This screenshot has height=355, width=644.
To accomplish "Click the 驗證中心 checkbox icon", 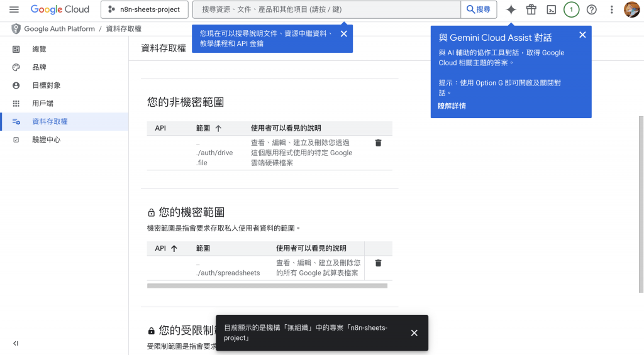I will [16, 139].
